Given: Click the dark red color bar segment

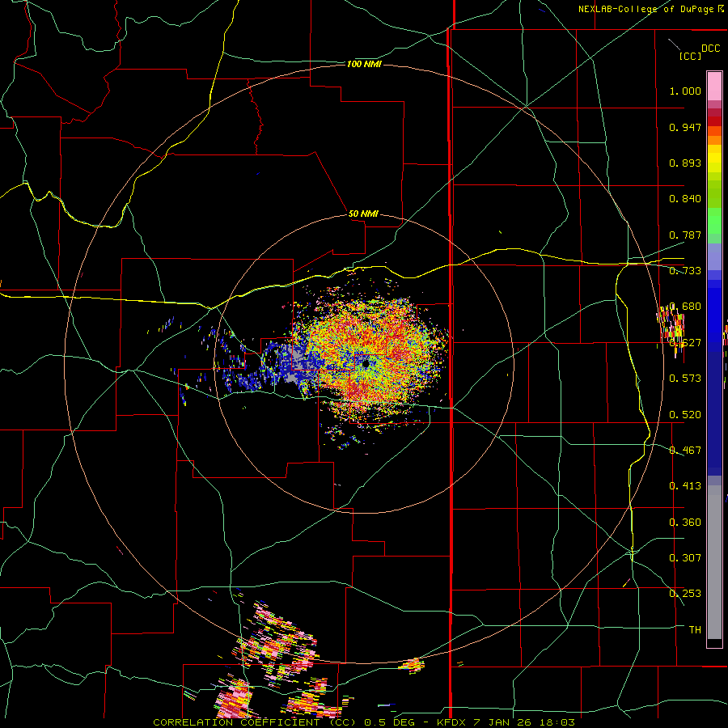Looking at the screenshot, I should pos(714,121).
